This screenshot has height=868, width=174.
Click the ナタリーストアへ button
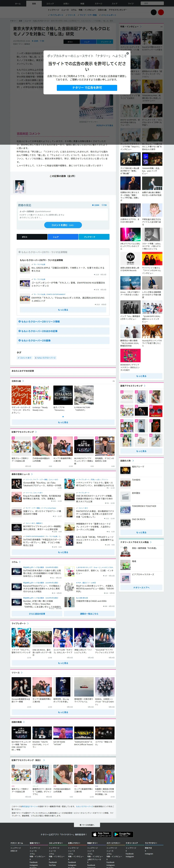[141, 588]
